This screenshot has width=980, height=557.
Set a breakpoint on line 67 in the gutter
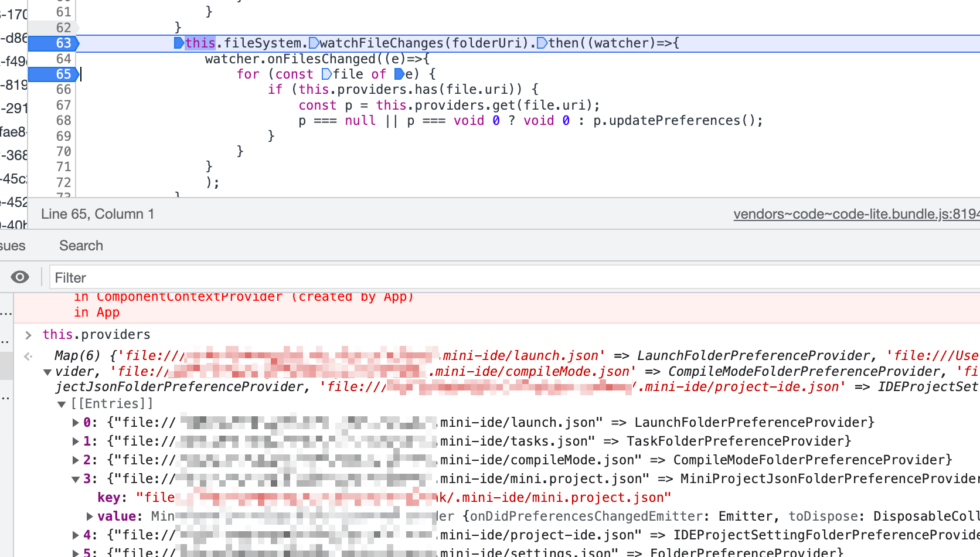pos(63,105)
